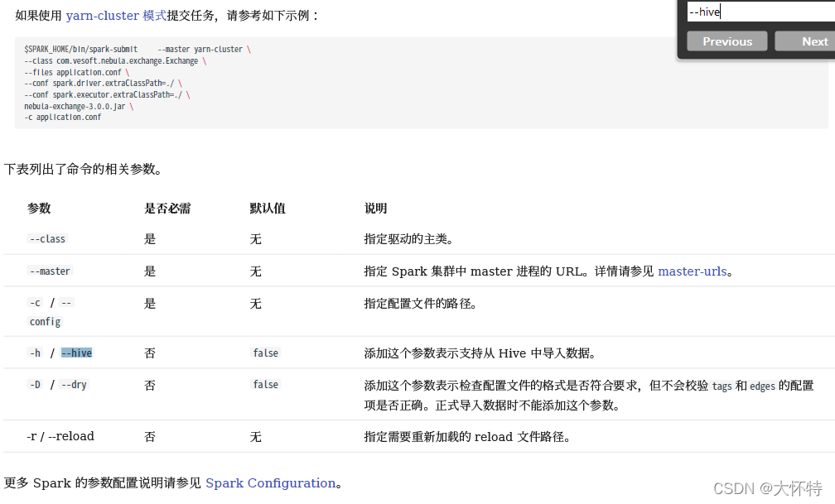
Task: Click the false default value for --dry
Action: 265,384
